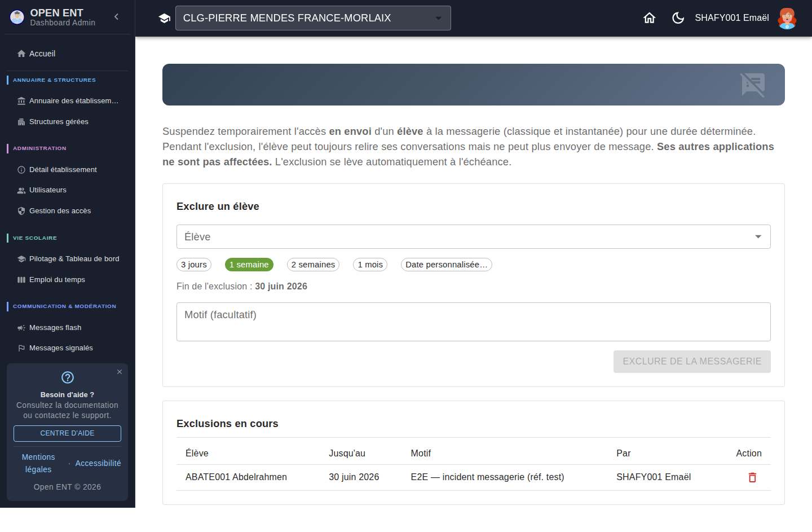Click the graduation cap school icon
Image resolution: width=812 pixels, height=532 pixels.
165,18
